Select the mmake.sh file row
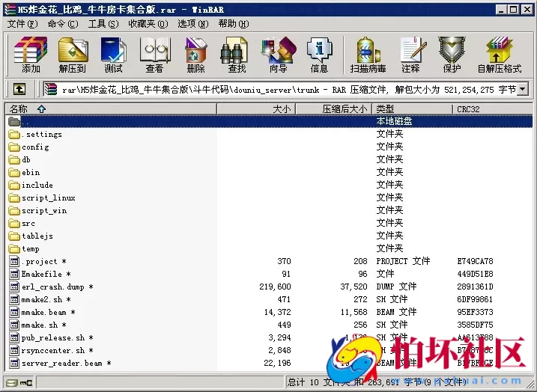 269,325
